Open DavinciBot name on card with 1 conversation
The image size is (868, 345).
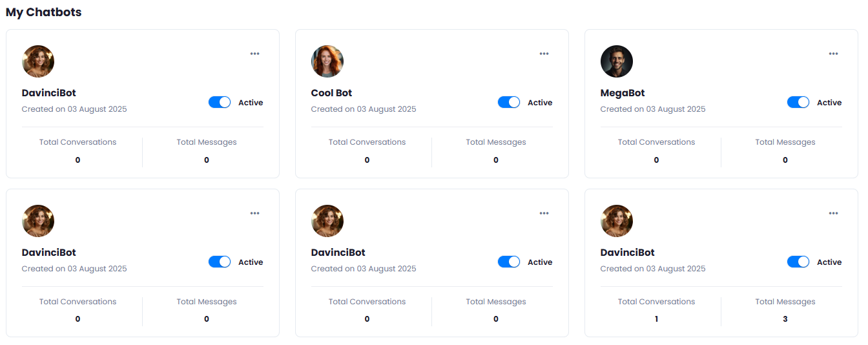[628, 253]
